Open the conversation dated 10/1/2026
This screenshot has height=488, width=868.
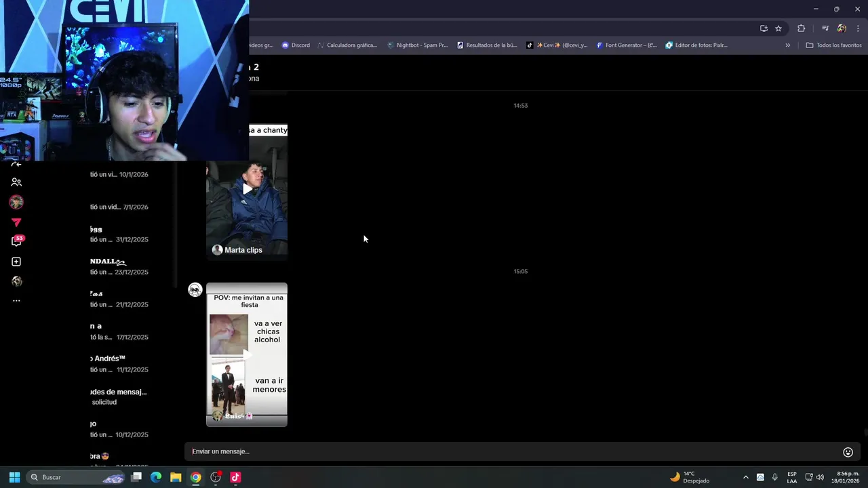(119, 174)
